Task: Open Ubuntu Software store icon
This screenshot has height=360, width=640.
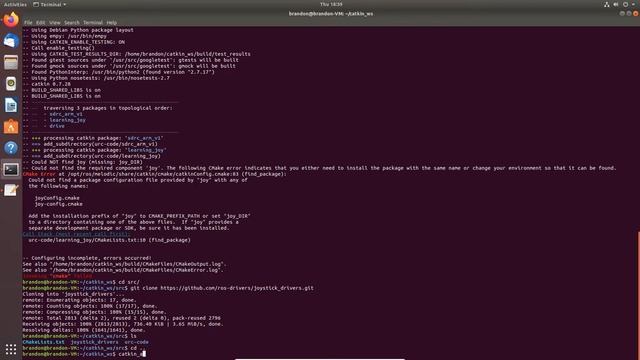Action: [11, 127]
